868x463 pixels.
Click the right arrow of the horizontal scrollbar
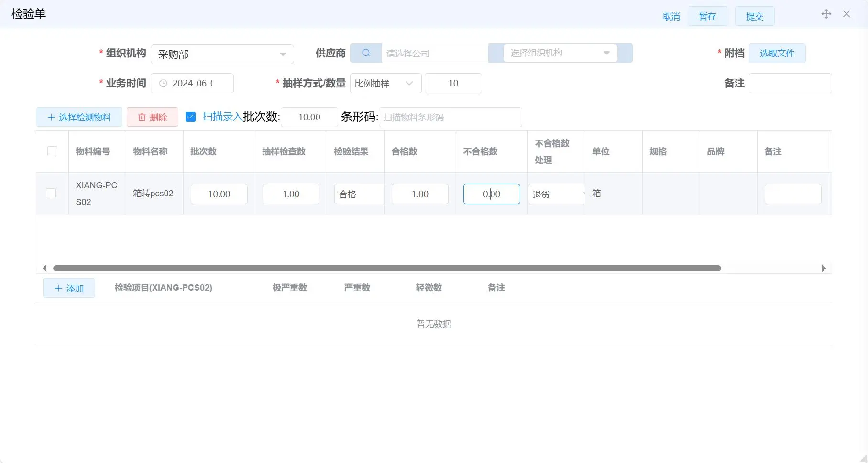(x=824, y=268)
